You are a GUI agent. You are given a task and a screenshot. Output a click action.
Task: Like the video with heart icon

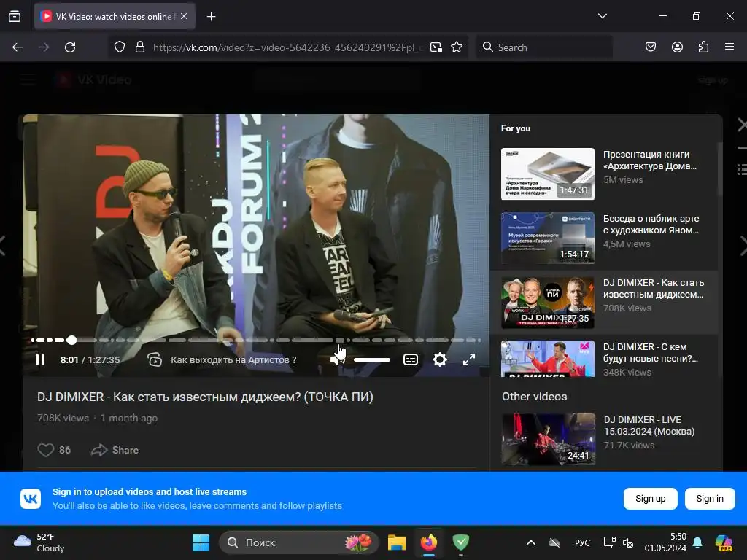tap(46, 450)
